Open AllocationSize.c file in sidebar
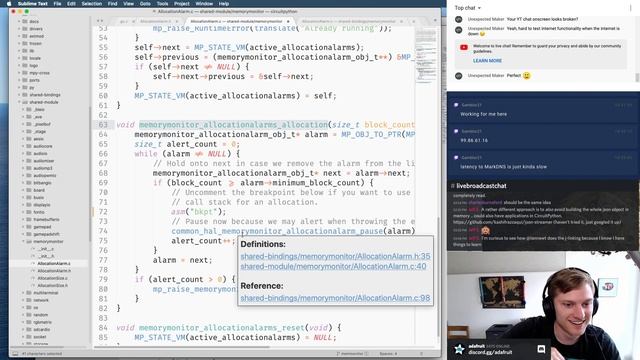This screenshot has width=640, height=360. (x=53, y=278)
